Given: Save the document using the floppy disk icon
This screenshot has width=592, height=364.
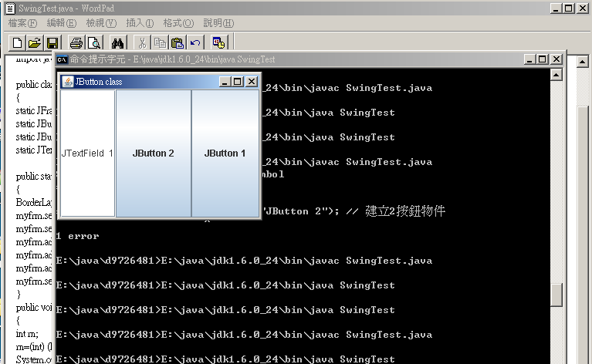Looking at the screenshot, I should tap(52, 42).
